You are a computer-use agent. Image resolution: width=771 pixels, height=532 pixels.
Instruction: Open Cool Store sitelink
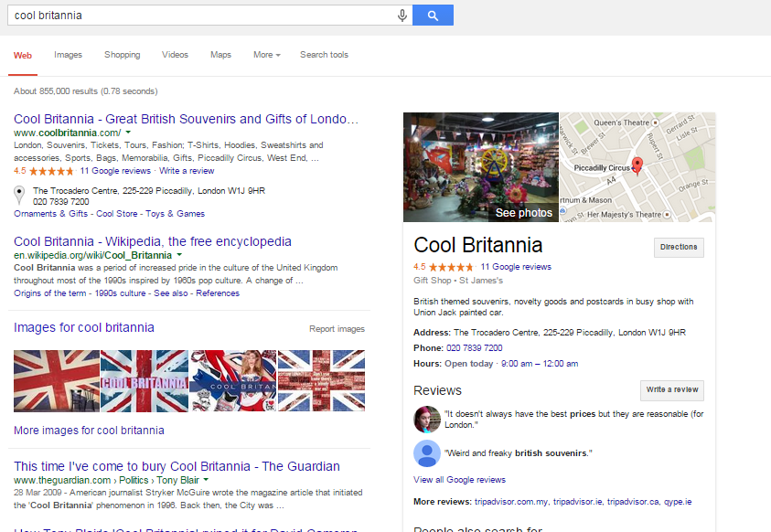pos(116,214)
